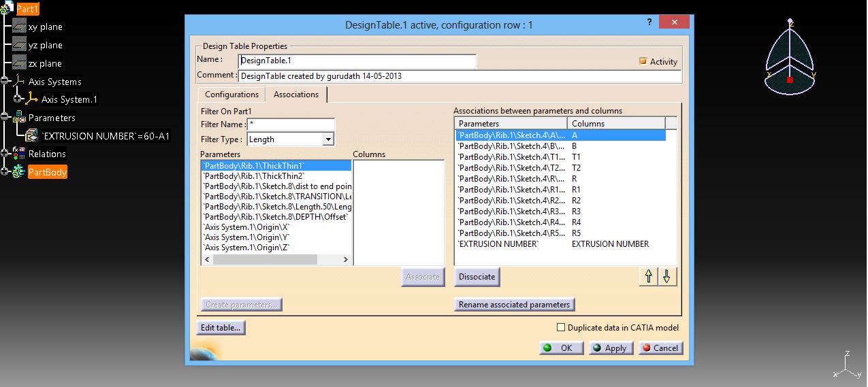Viewport: 868px width, 387px height.
Task: Select the association row with column R5
Action: [x=560, y=233]
